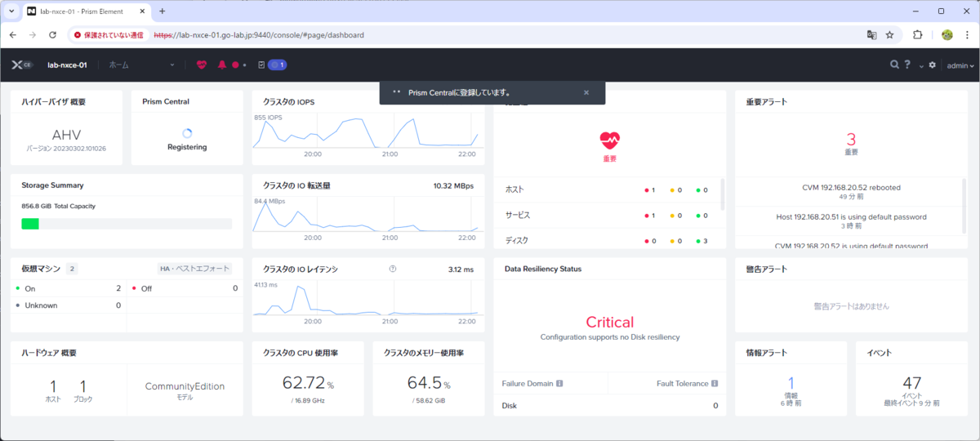Expand the chevron beside the help icon
This screenshot has height=441, width=980.
pos(921,65)
